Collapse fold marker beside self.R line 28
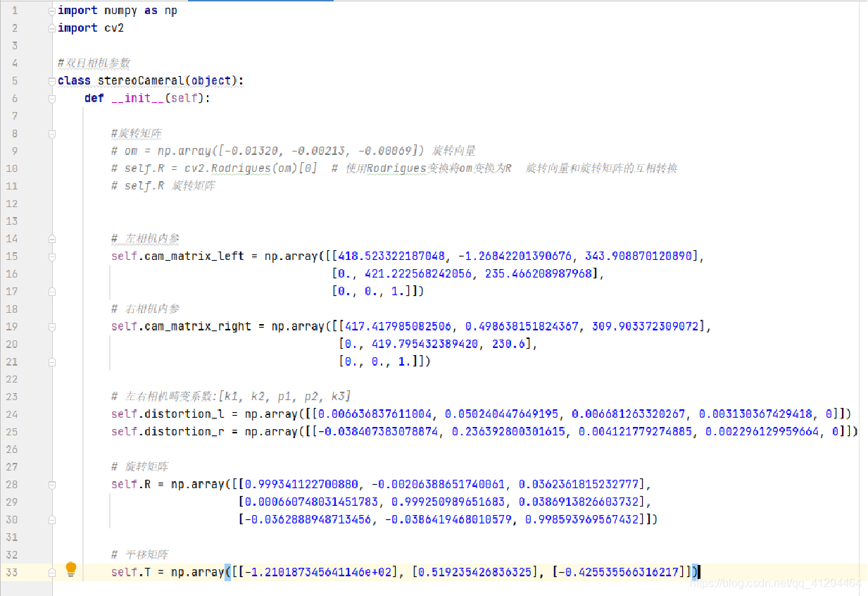The width and height of the screenshot is (868, 596). point(52,485)
